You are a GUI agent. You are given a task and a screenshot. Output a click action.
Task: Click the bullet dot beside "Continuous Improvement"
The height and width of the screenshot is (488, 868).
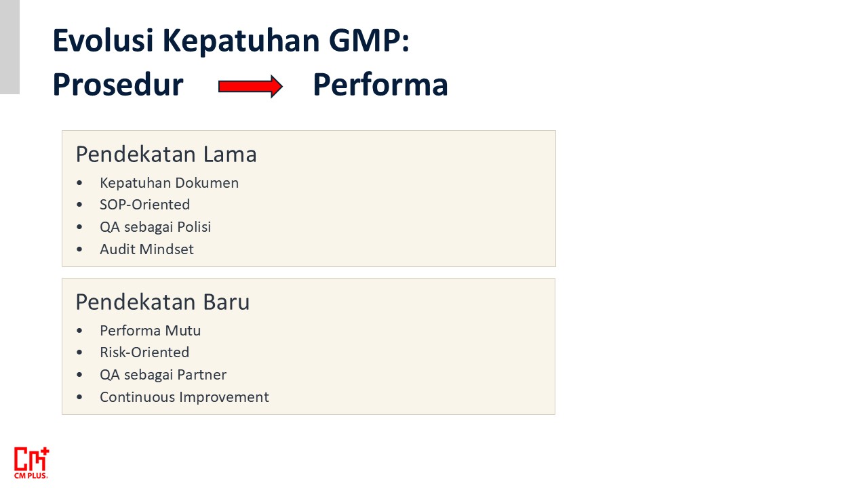click(x=80, y=397)
